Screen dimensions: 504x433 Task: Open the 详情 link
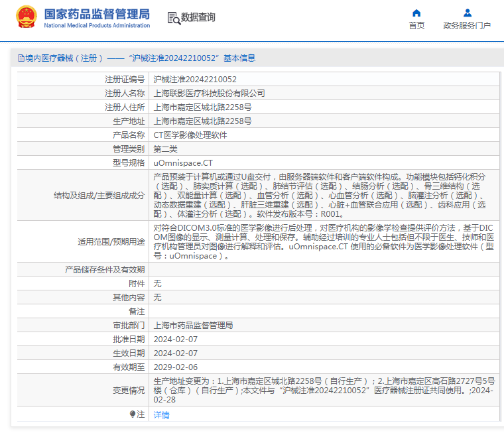[x=161, y=414]
